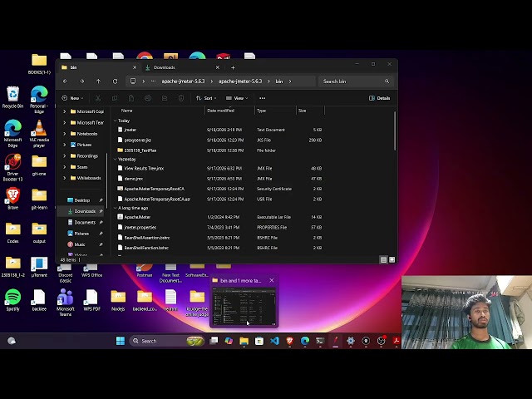Screen dimensions: 532x399
Task: Open the Recycle Bin desktop icon
Action: 12,97
